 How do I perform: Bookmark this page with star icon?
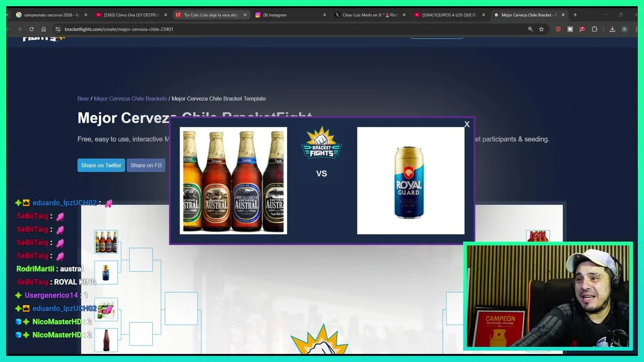[541, 29]
